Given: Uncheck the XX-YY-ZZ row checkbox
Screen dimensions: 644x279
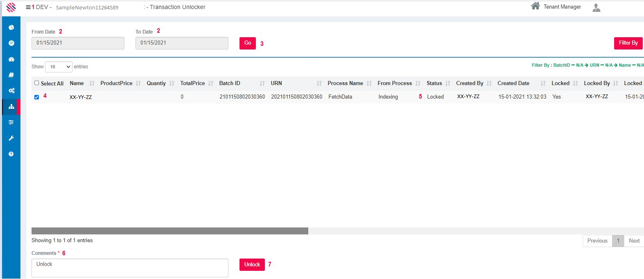Looking at the screenshot, I should click(37, 97).
